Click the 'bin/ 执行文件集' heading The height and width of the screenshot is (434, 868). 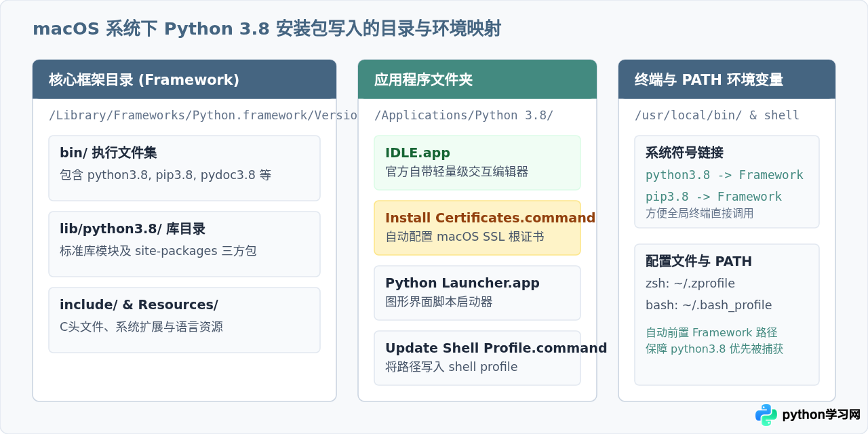(x=108, y=153)
